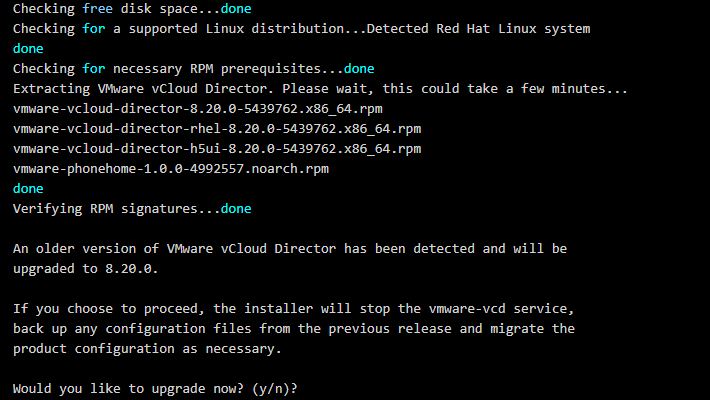710x400 pixels.
Task: Click 'done' after RPM prerequisites check
Action: 359,68
